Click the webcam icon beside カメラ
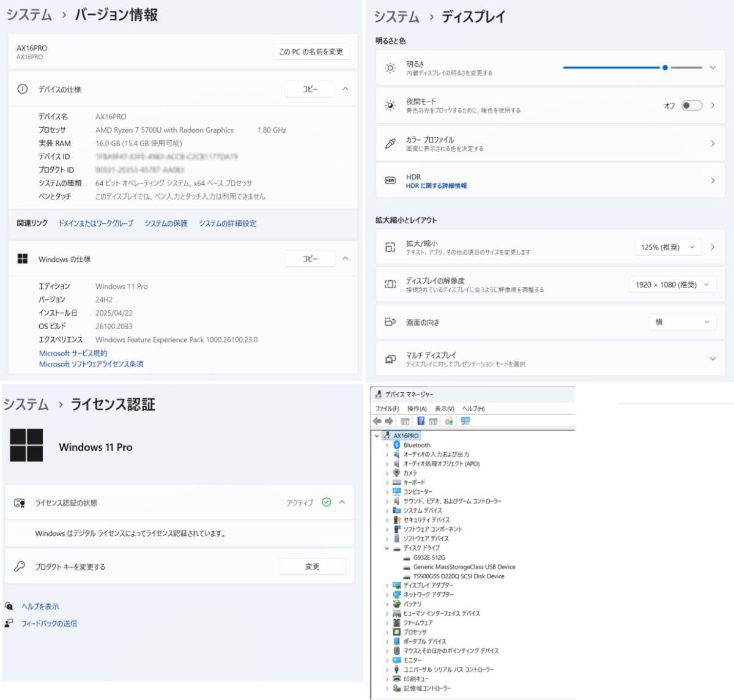The image size is (734, 700). (x=396, y=473)
